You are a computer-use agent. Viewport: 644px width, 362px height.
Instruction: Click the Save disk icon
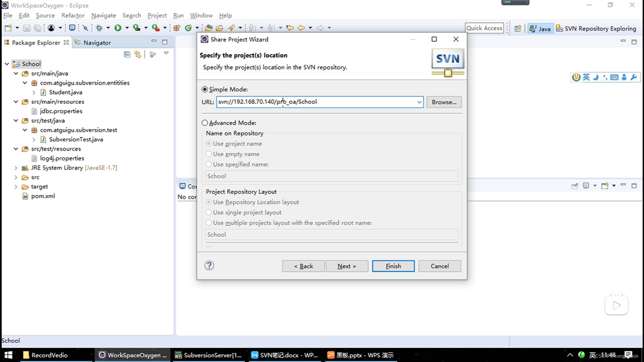[27, 28]
